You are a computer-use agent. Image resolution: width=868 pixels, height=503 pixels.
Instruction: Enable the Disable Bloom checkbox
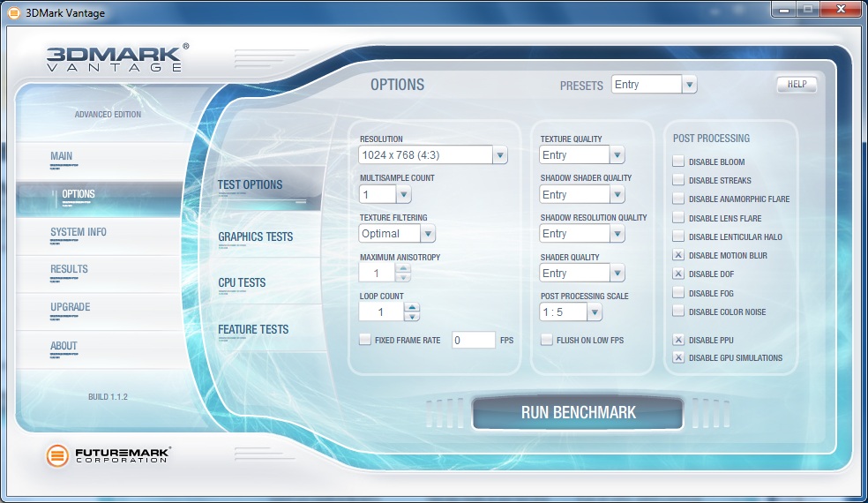click(678, 161)
